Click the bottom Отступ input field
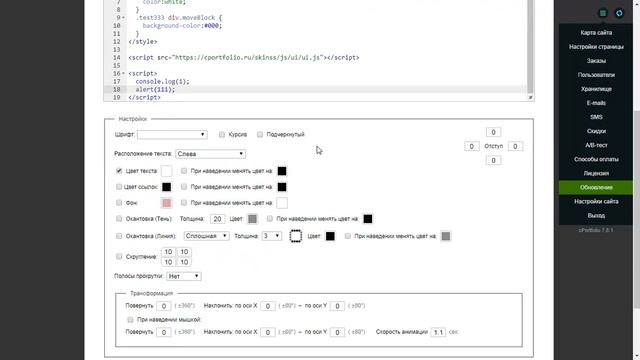This screenshot has height=360, width=640. (x=493, y=160)
